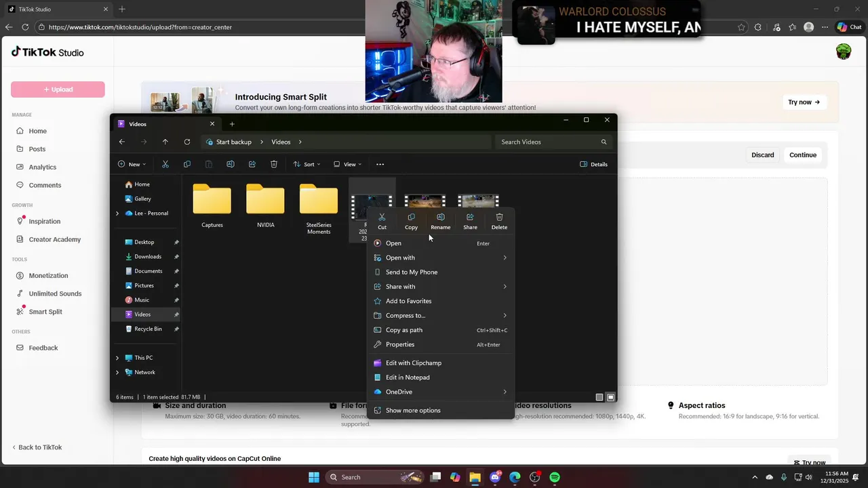Screen dimensions: 868x488
Task: Expand chevron after Videos in address bar
Action: (x=300, y=142)
